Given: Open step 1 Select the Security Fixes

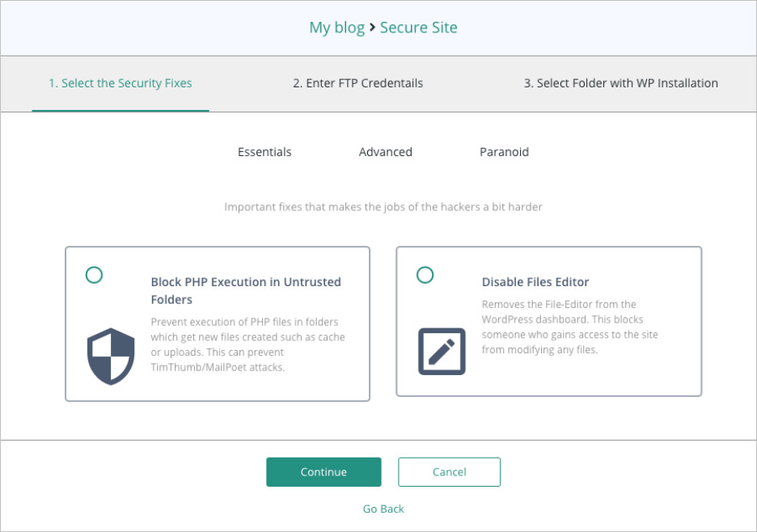Looking at the screenshot, I should [121, 83].
